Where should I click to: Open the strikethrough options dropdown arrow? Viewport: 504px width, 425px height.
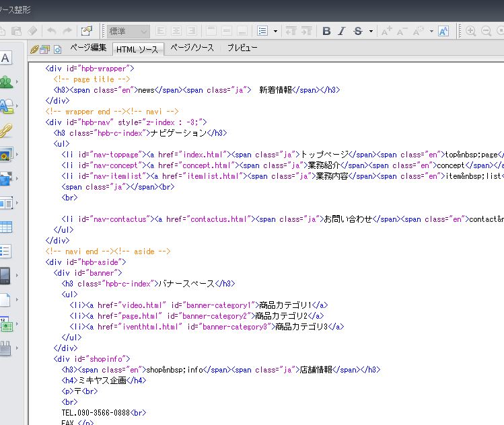click(x=371, y=31)
